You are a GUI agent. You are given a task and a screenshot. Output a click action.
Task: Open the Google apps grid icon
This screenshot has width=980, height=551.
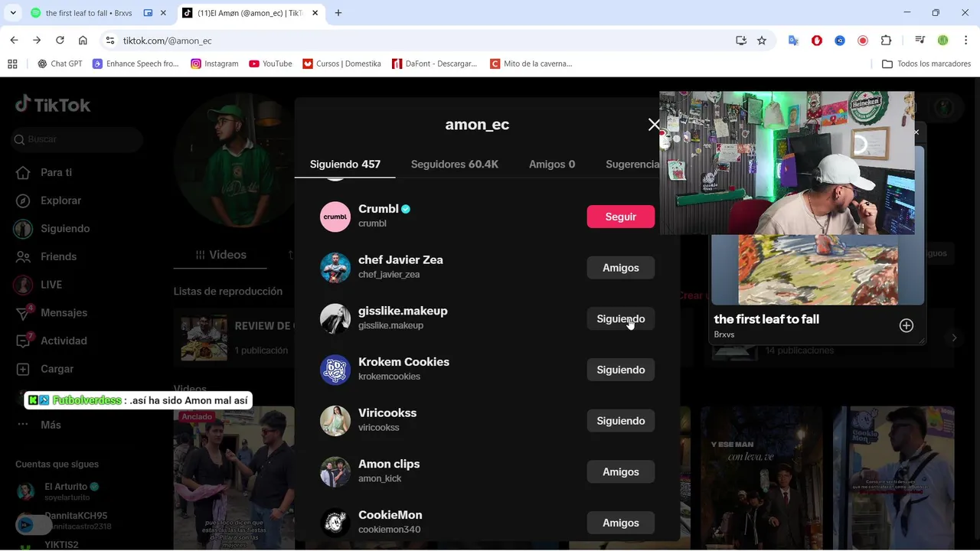pos(12,64)
